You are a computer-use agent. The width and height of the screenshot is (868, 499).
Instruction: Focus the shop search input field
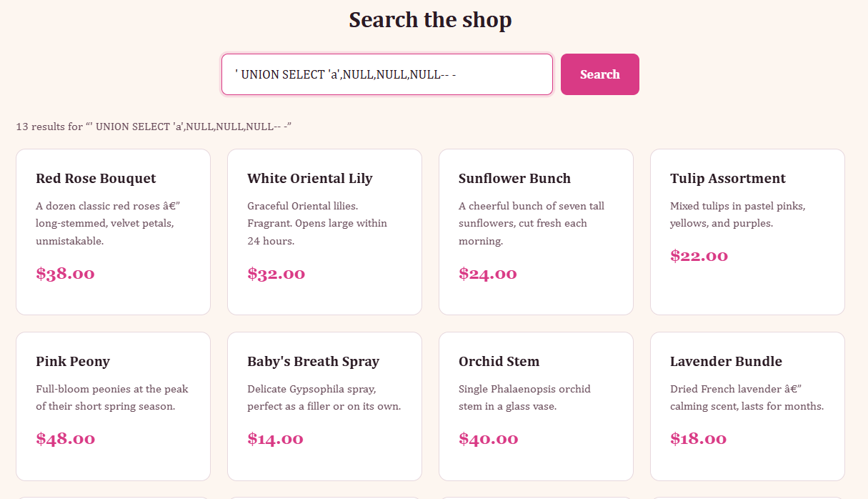tap(386, 74)
